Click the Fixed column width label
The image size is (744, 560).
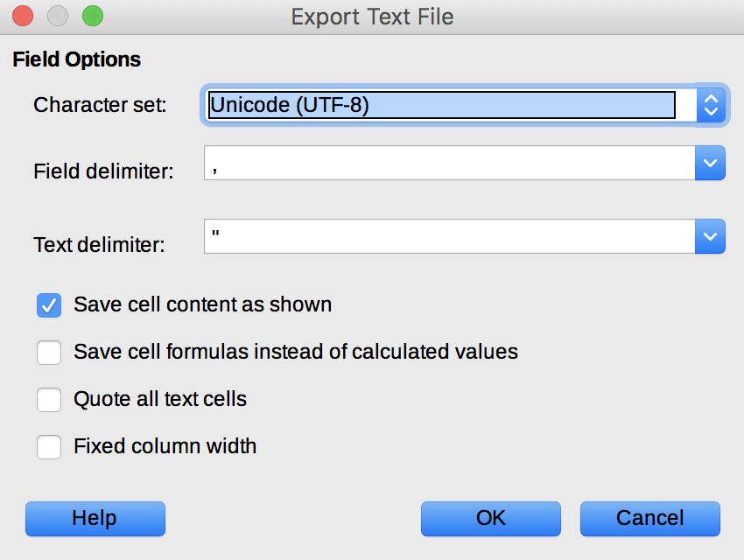(x=165, y=446)
